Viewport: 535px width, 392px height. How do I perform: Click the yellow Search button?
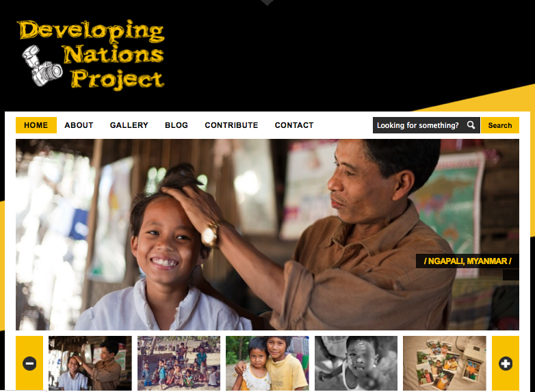500,125
